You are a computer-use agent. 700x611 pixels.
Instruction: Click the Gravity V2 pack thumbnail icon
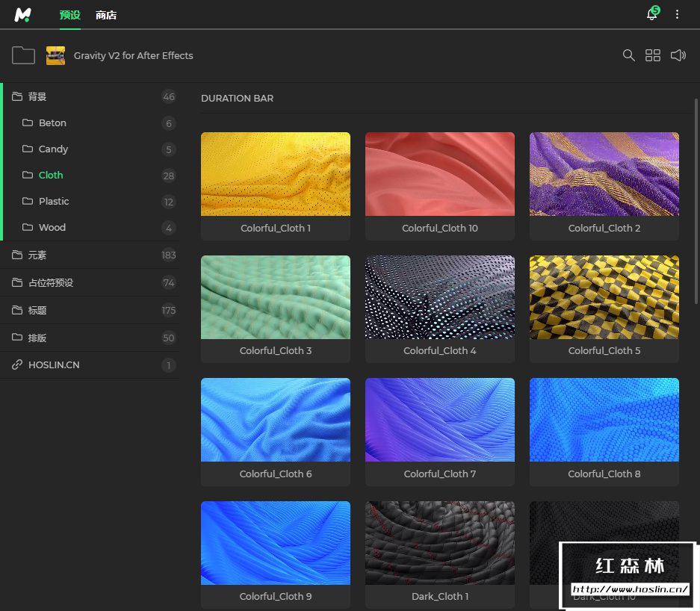pyautogui.click(x=55, y=55)
